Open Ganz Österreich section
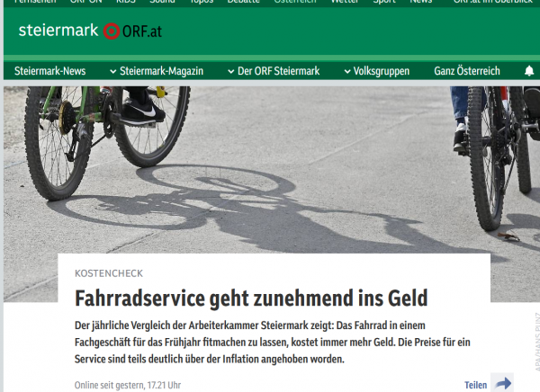Viewport: 540px width, 392px height. point(466,71)
